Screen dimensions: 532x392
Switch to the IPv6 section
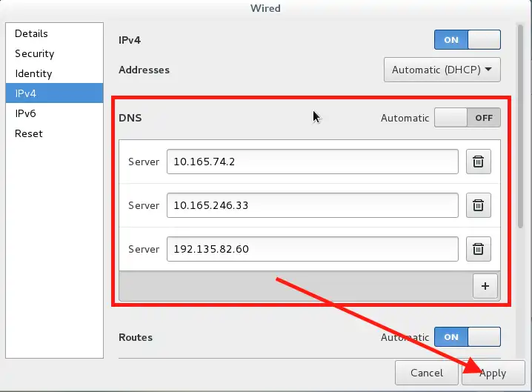(54, 113)
